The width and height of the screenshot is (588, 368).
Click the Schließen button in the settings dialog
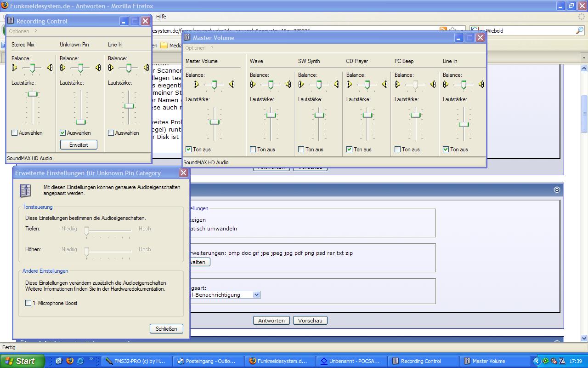tap(166, 329)
